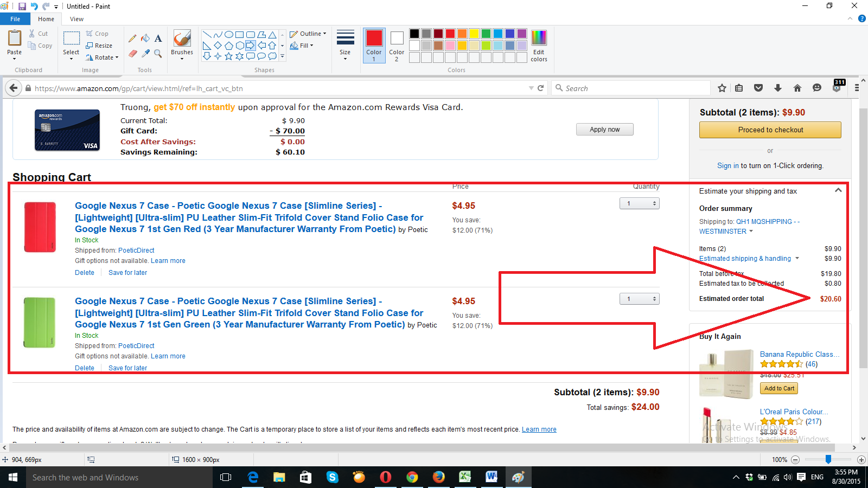This screenshot has height=488, width=868.
Task: Open the quantity dropdown for the Red case
Action: pos(640,203)
